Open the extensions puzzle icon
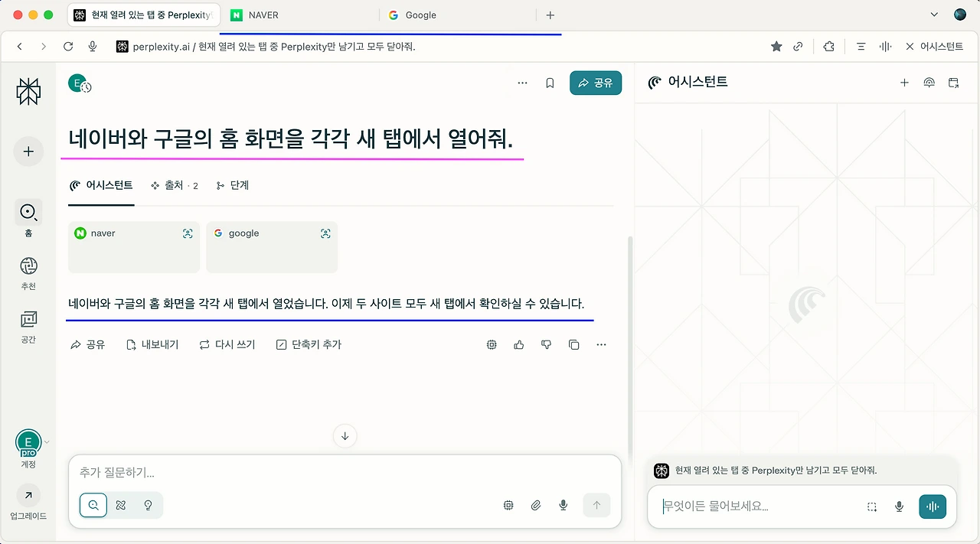The width and height of the screenshot is (980, 544). coord(828,47)
